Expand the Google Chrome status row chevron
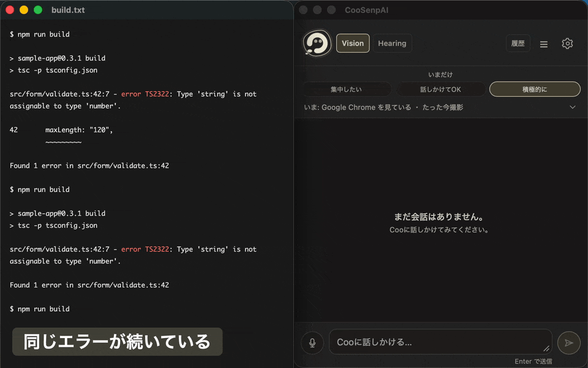Viewport: 588px width, 368px height. 572,107
